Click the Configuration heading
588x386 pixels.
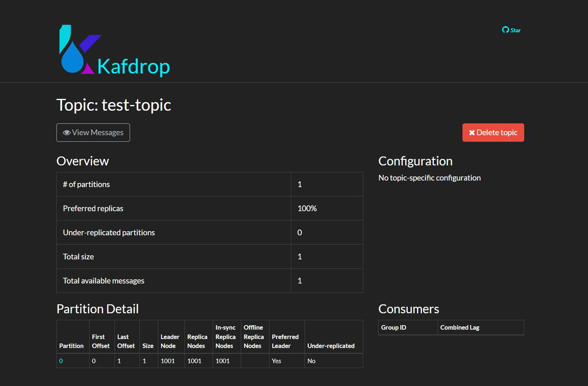(x=415, y=161)
